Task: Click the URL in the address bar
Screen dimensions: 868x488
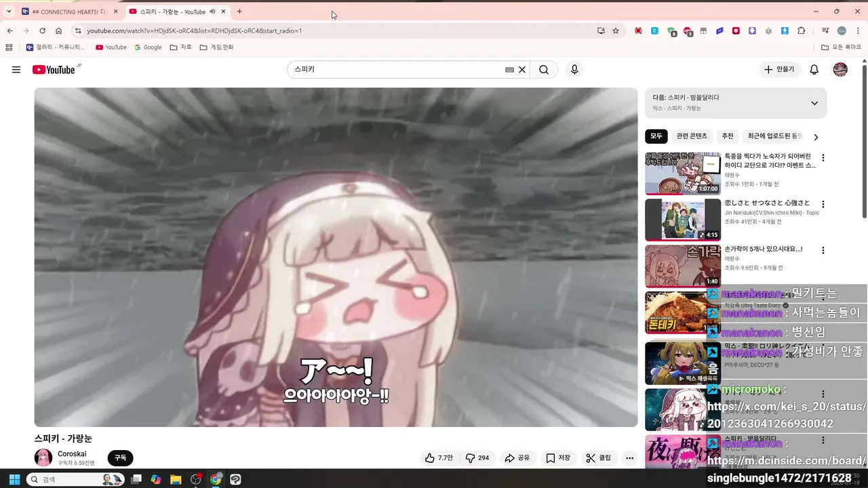Action: click(x=194, y=30)
